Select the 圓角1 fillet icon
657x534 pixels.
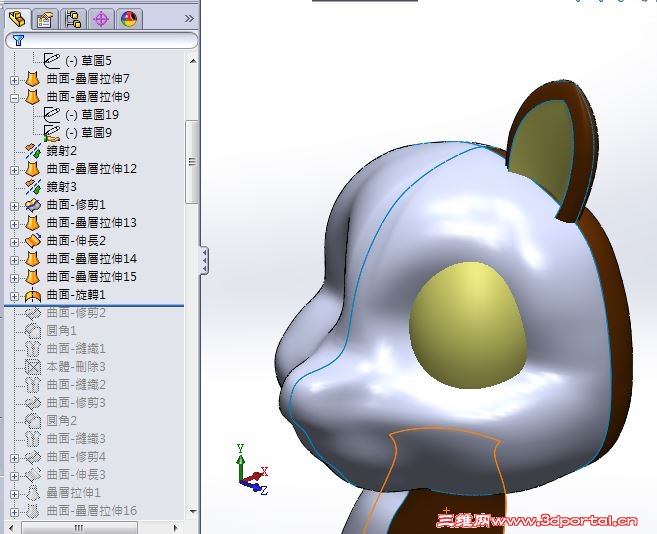tap(33, 330)
